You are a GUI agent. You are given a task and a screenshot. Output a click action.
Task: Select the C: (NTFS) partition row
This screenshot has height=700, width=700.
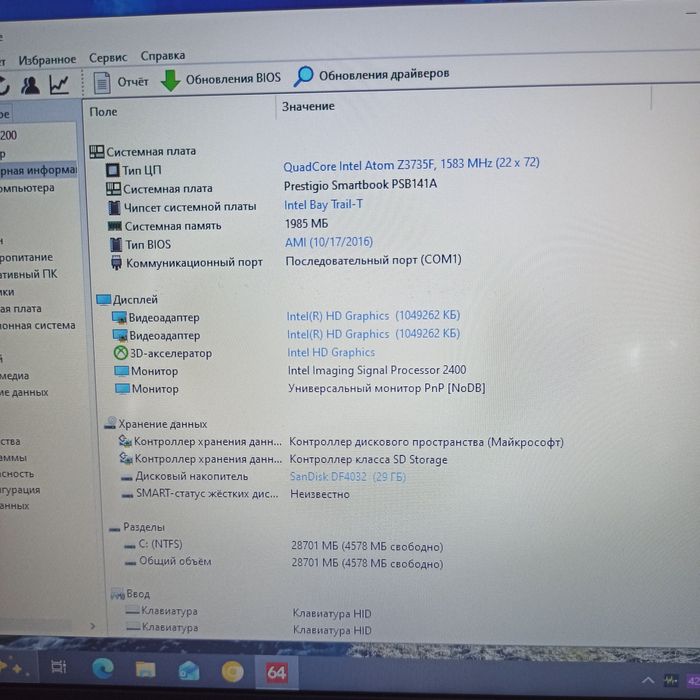[284, 545]
